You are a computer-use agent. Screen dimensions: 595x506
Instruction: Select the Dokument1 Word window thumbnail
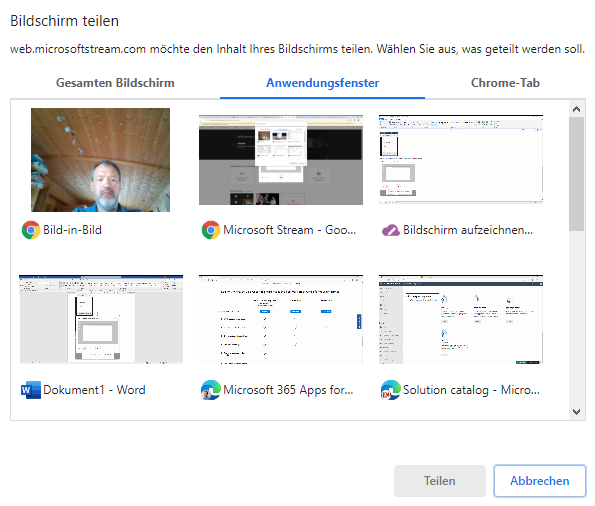[101, 320]
